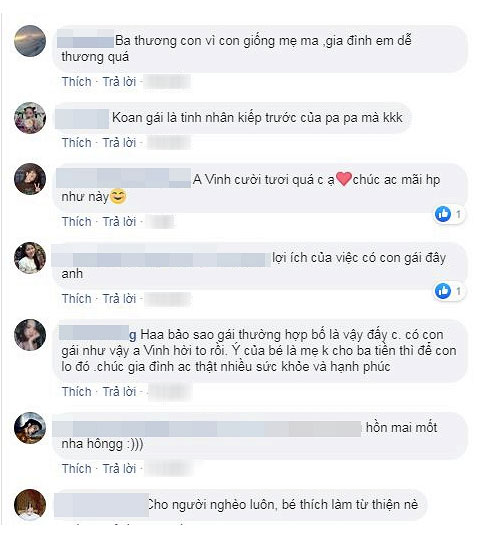Click Trả lời under 'lợi ích của việc' comment

point(119,299)
